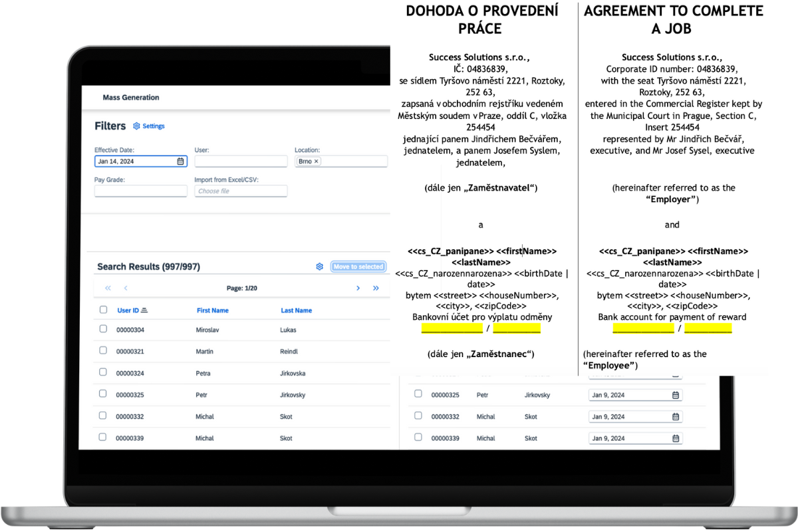Image resolution: width=798 pixels, height=532 pixels.
Task: Toggle the select-all checkbox in table header
Action: coord(103,310)
